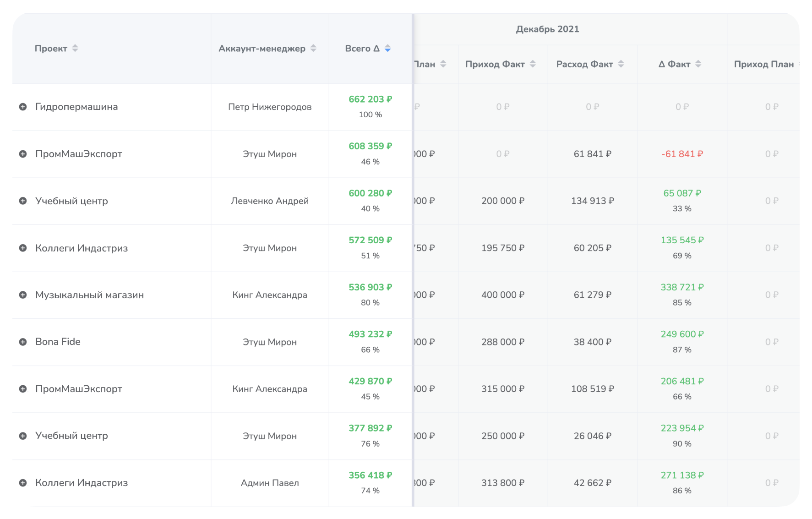Expand Музыкальный магазин row details
This screenshot has height=519, width=812.
[x=23, y=295]
